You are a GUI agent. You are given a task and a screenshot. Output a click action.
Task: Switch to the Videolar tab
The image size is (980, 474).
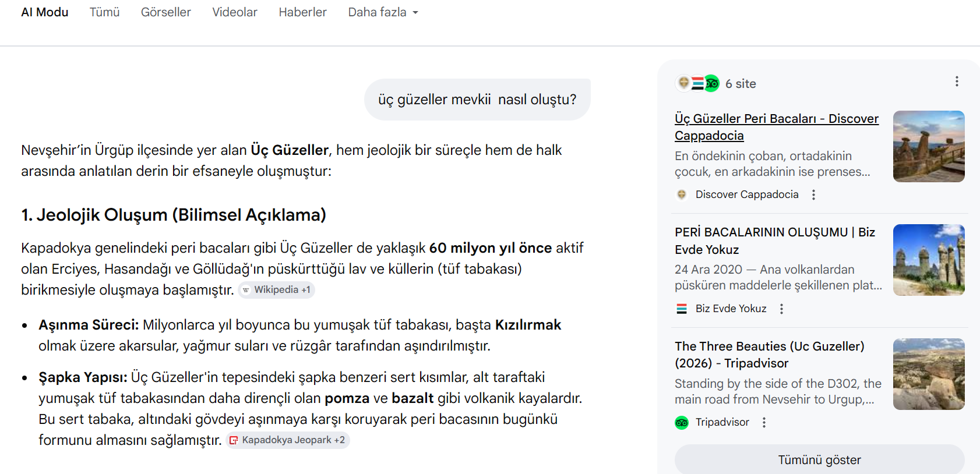click(x=234, y=12)
